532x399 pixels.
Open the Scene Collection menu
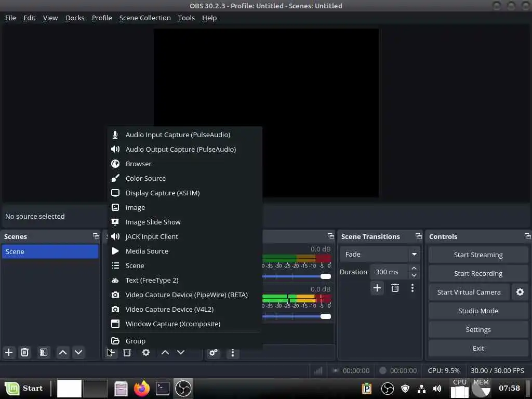[145, 18]
